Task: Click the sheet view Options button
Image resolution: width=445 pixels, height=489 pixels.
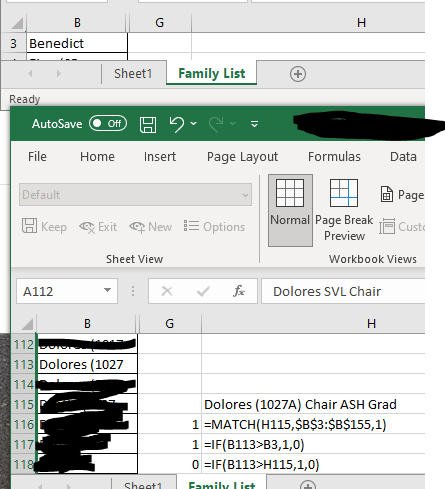Action: pos(214,226)
